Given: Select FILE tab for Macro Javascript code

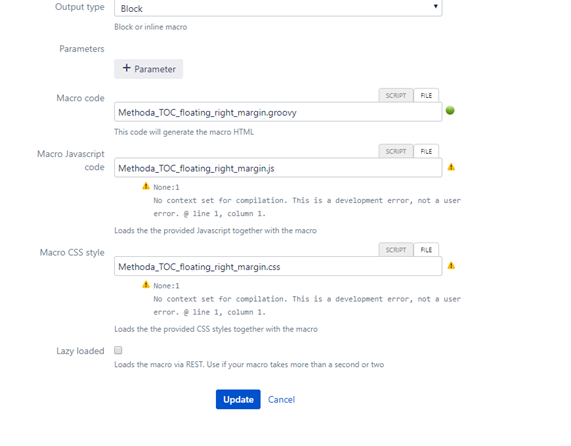Looking at the screenshot, I should [426, 151].
